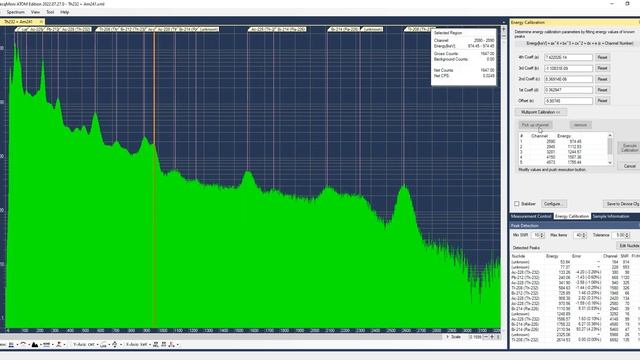Switch to the Energy Calibration tab

click(572, 216)
